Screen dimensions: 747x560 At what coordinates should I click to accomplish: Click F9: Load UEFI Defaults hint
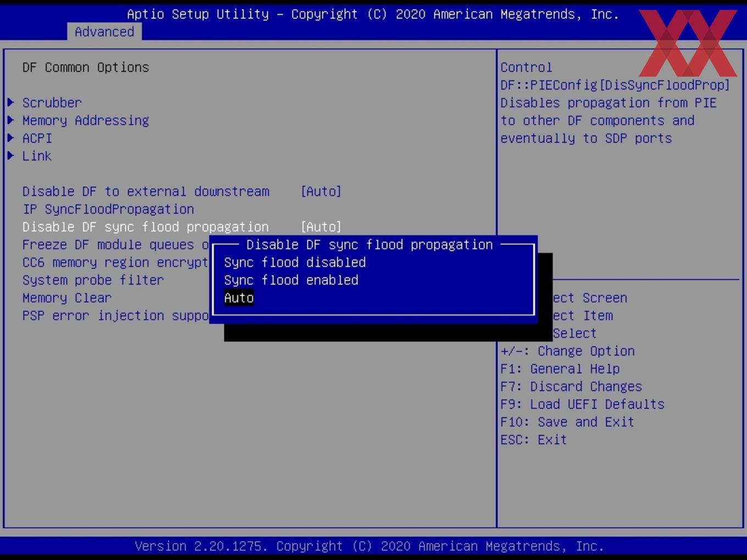(x=582, y=404)
